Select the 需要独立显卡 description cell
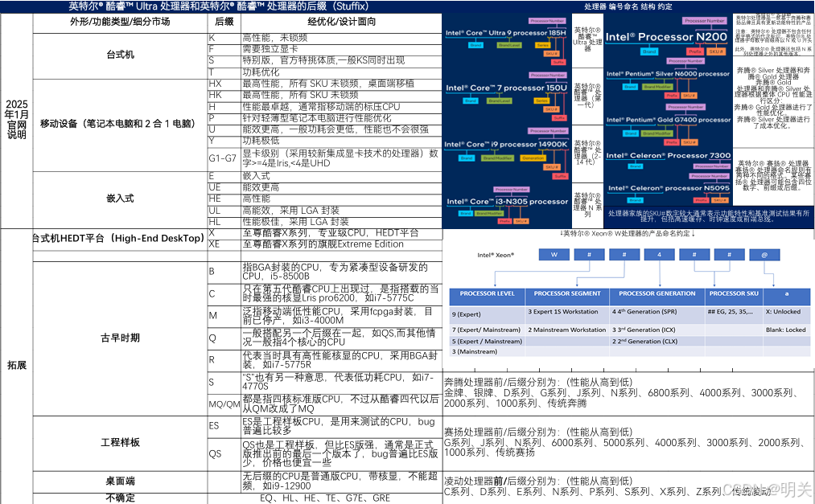Image resolution: width=815 pixels, height=504 pixels. click(341, 49)
